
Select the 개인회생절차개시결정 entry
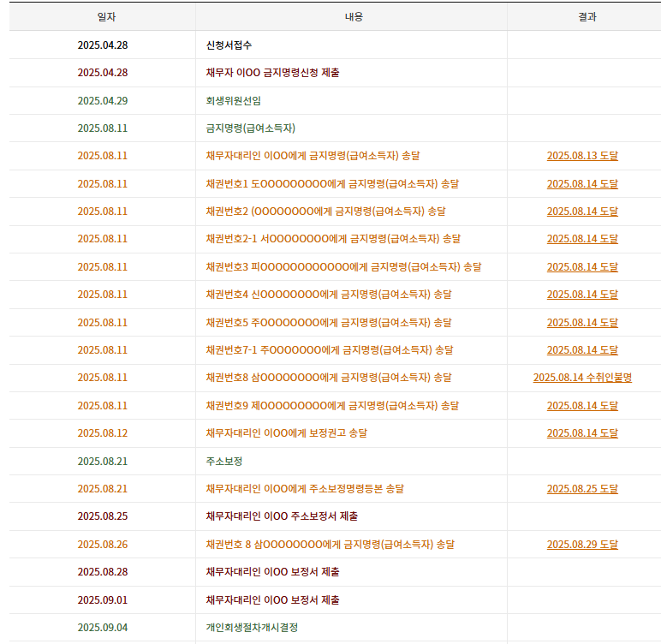pyautogui.click(x=252, y=628)
